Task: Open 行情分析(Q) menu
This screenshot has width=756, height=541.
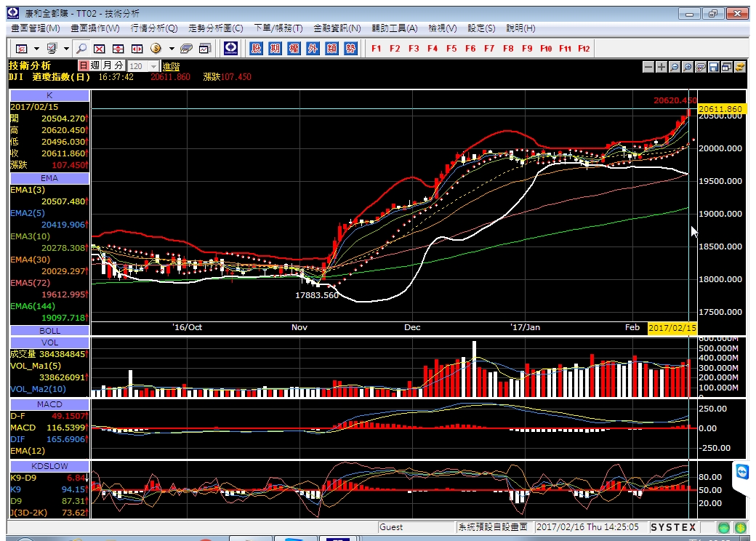Action: click(154, 28)
